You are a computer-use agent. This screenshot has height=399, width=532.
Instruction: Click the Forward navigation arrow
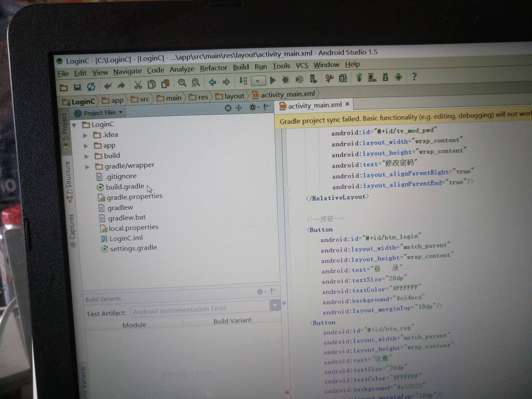[226, 82]
